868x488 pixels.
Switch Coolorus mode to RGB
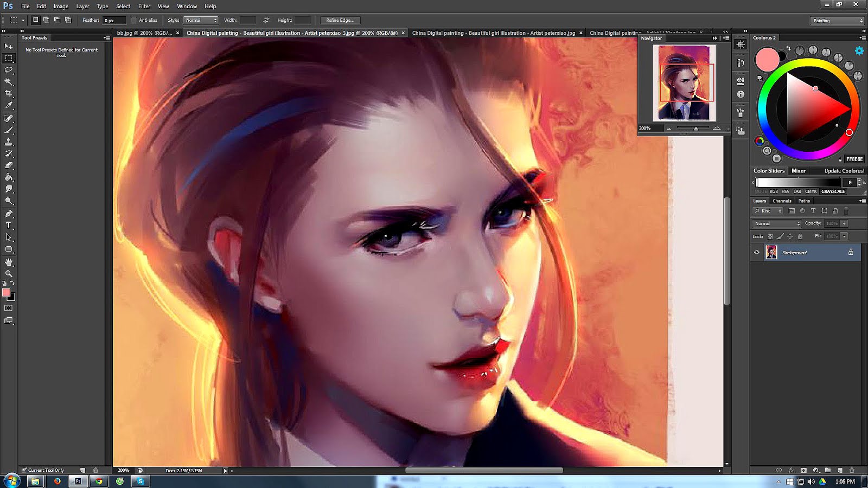coord(774,191)
